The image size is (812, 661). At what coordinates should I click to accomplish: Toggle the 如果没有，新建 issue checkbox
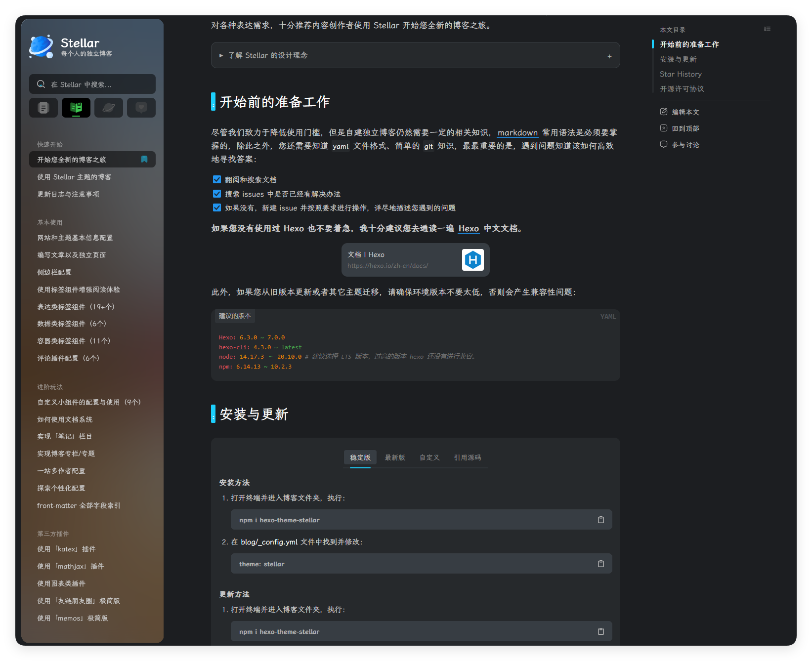pos(217,207)
